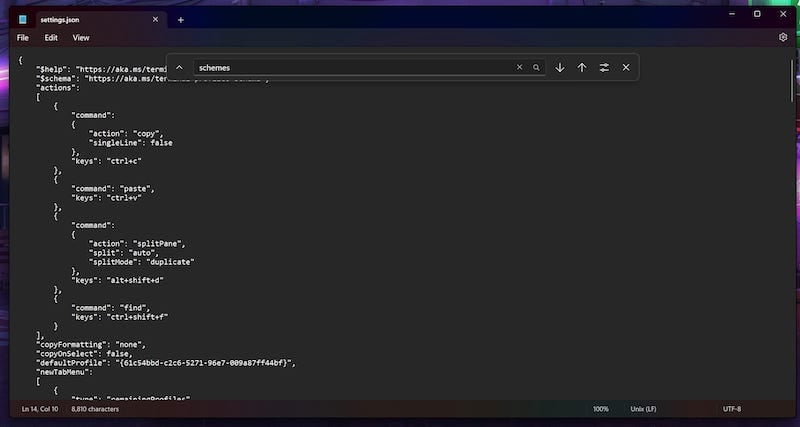
Task: Add a new tab with plus button
Action: pyautogui.click(x=181, y=20)
